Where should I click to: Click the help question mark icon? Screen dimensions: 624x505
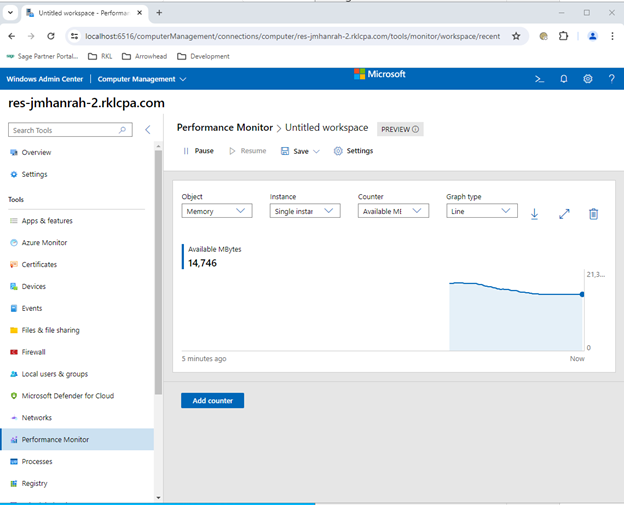click(x=611, y=79)
